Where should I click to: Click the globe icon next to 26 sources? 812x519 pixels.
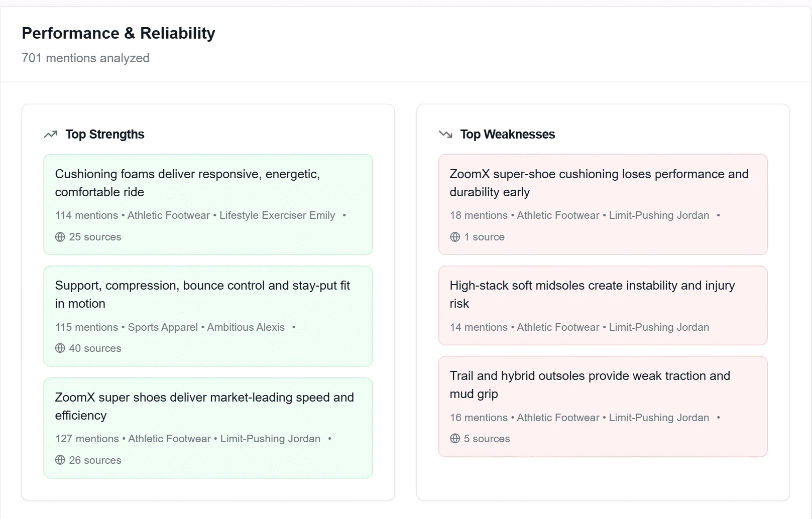point(60,460)
